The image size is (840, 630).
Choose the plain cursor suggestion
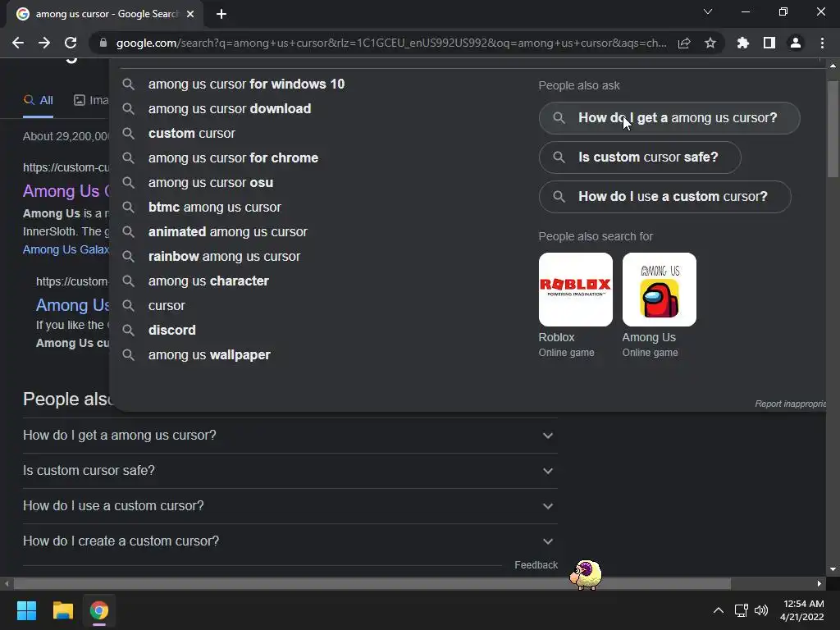pyautogui.click(x=167, y=306)
